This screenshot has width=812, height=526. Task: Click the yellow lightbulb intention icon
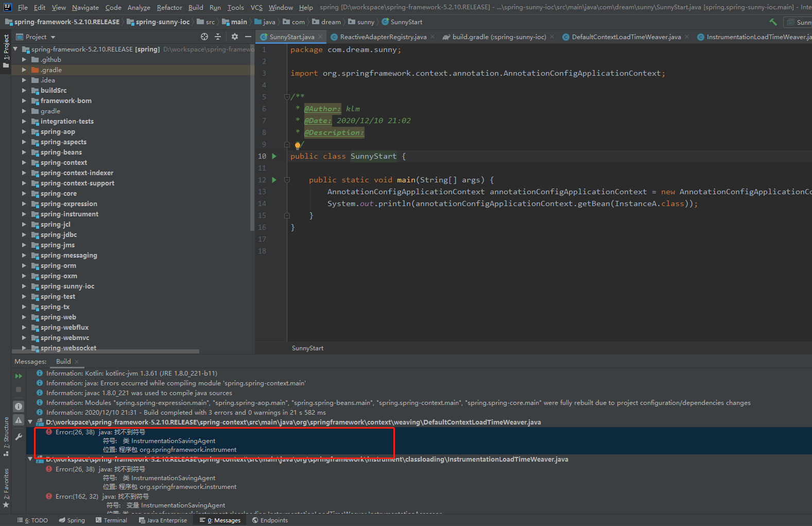click(298, 145)
